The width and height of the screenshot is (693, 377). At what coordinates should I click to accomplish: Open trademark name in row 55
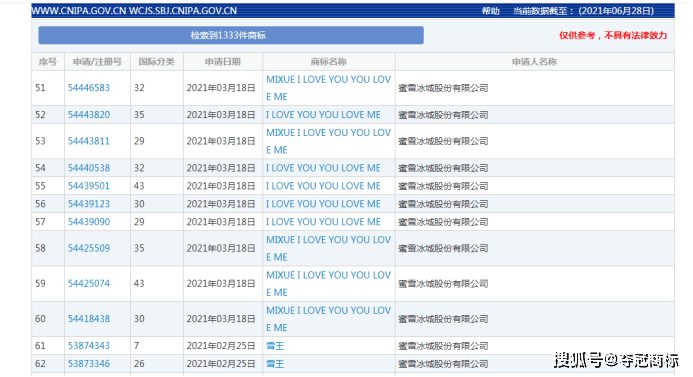coord(323,186)
